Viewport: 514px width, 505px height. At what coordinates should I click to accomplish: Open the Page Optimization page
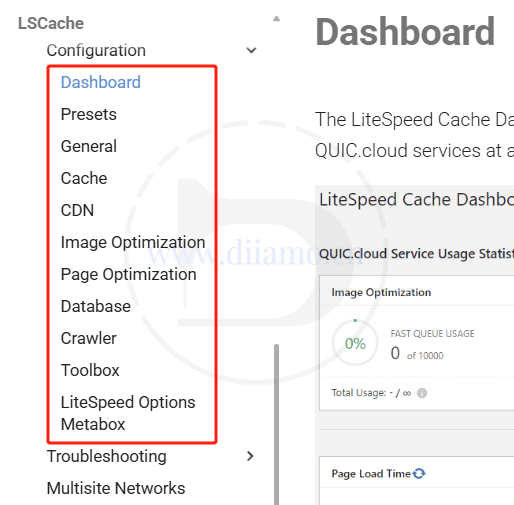coord(129,274)
